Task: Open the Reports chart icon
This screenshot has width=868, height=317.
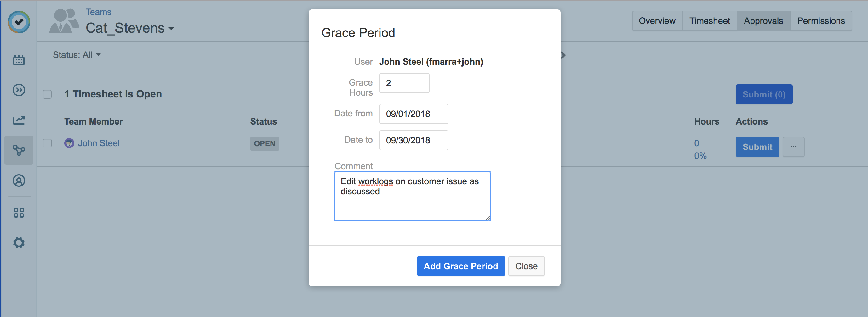Action: tap(19, 120)
